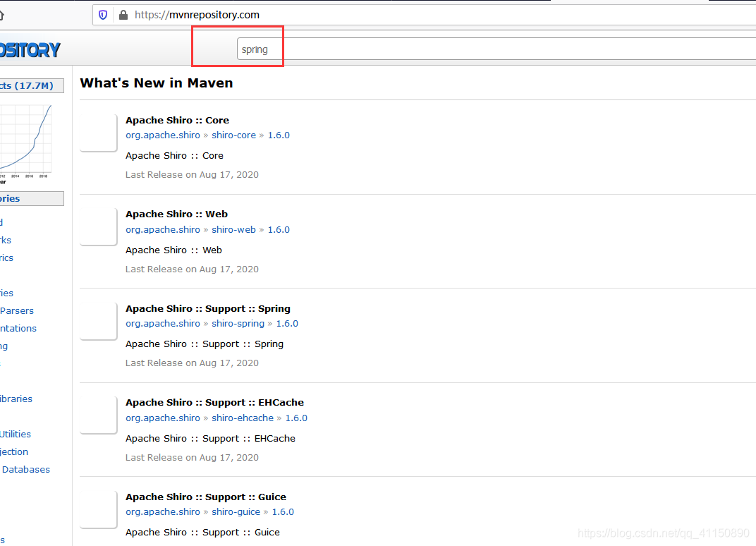Open the Apache Shiro :: Support :: EHCache title
The height and width of the screenshot is (546, 756).
point(214,403)
